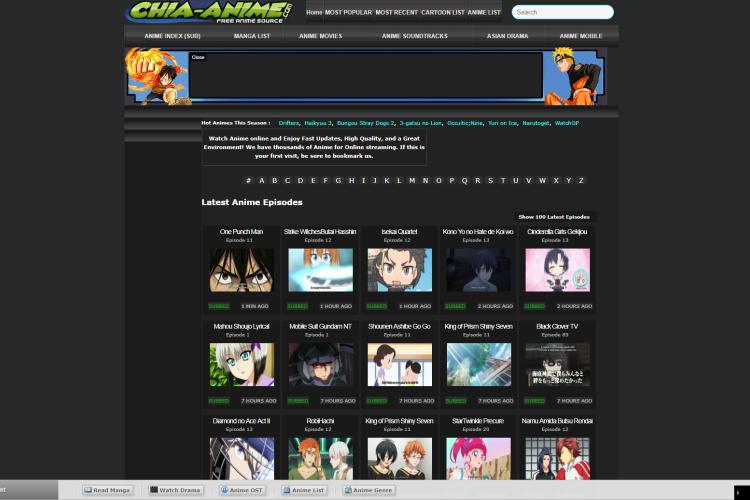750x500 pixels.
Task: Open the Haikyuu 3 link
Action: (318, 123)
